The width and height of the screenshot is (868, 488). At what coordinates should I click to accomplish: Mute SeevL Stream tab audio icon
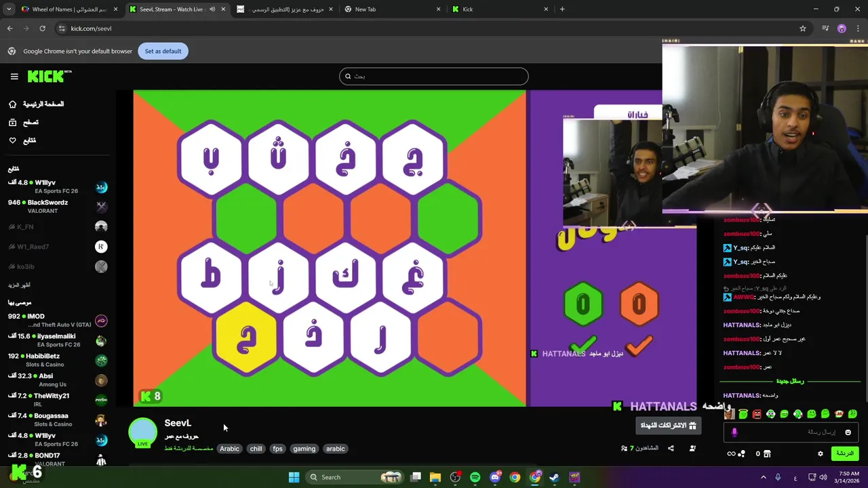[x=212, y=9]
